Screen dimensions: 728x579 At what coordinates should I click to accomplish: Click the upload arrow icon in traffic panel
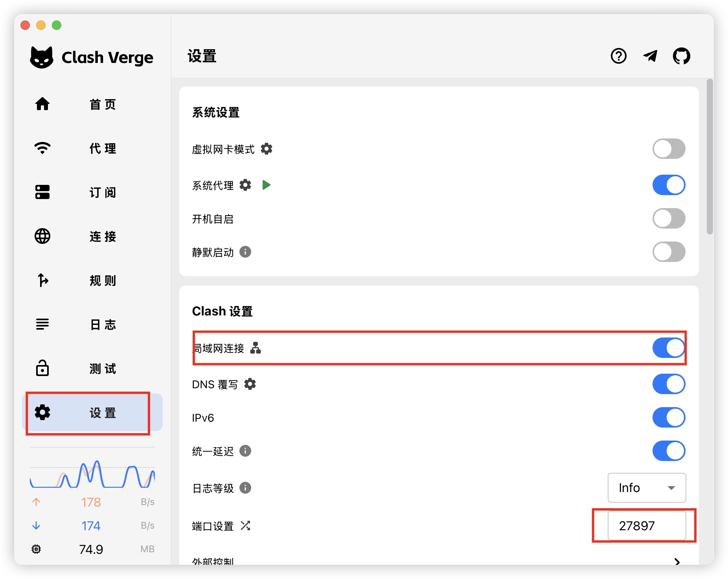(x=36, y=502)
